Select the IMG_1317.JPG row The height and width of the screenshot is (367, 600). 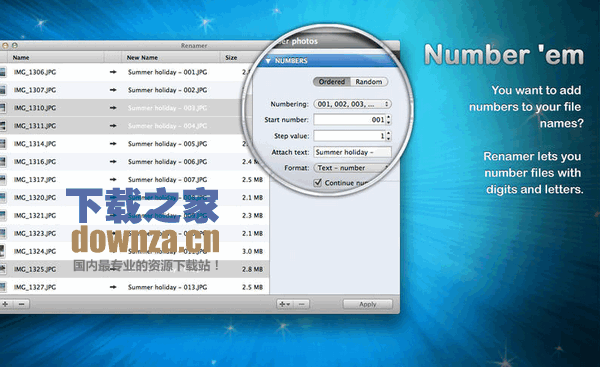(134, 179)
